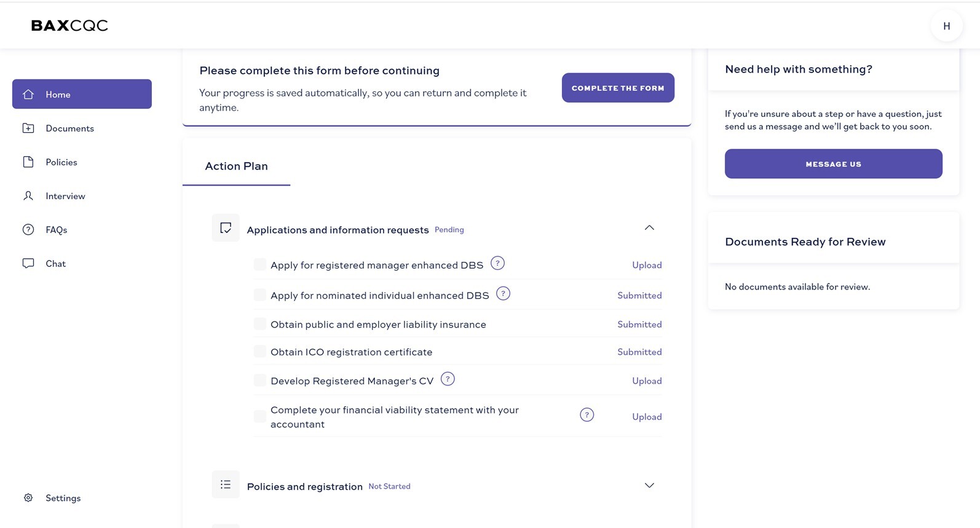Click the help icon beside nominated individual DBS

[503, 294]
